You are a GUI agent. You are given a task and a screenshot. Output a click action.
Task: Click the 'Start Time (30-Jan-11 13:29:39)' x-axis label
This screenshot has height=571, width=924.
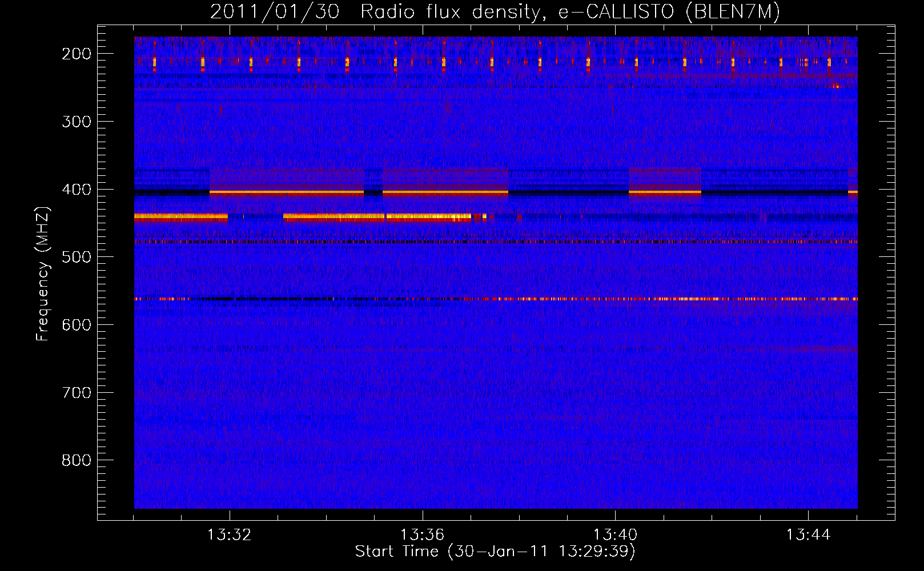pyautogui.click(x=495, y=552)
